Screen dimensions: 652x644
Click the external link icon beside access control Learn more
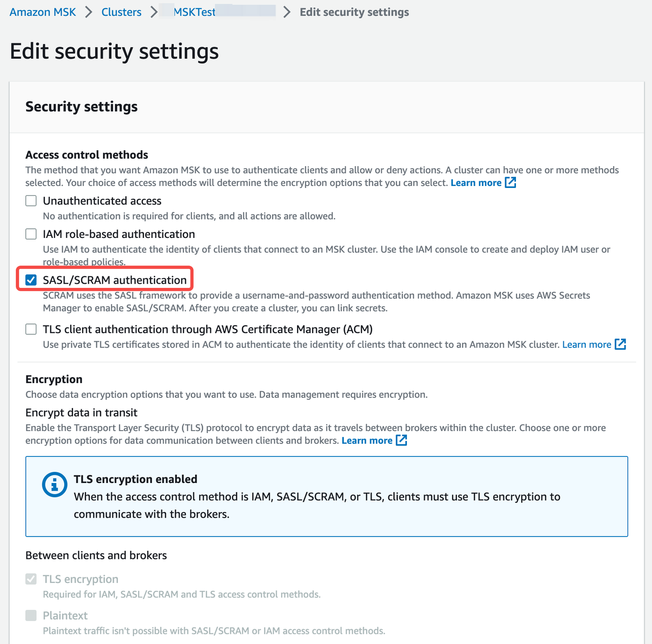(510, 182)
